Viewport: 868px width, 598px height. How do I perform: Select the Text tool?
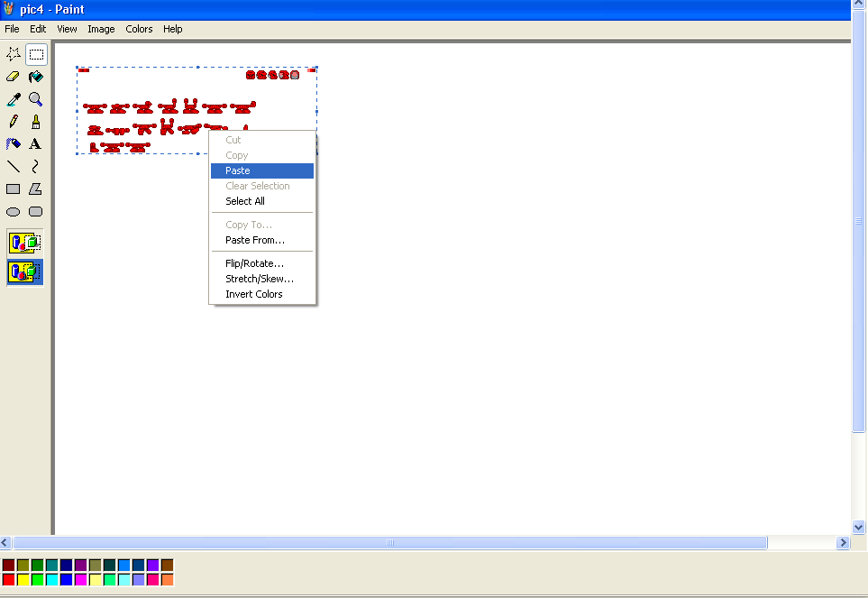pyautogui.click(x=36, y=143)
